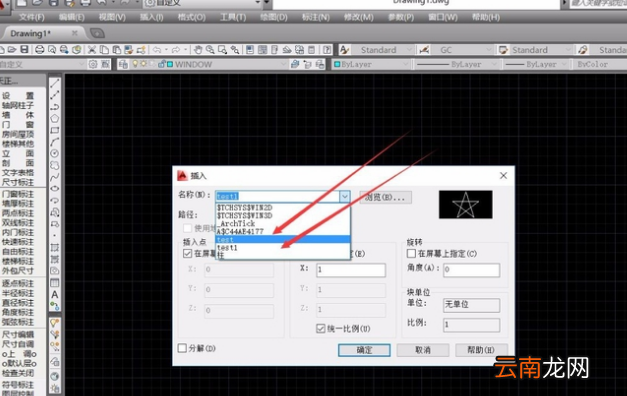Select the Ellipse draw tool
Screen dimensions: 627x396
pyautogui.click(x=55, y=188)
